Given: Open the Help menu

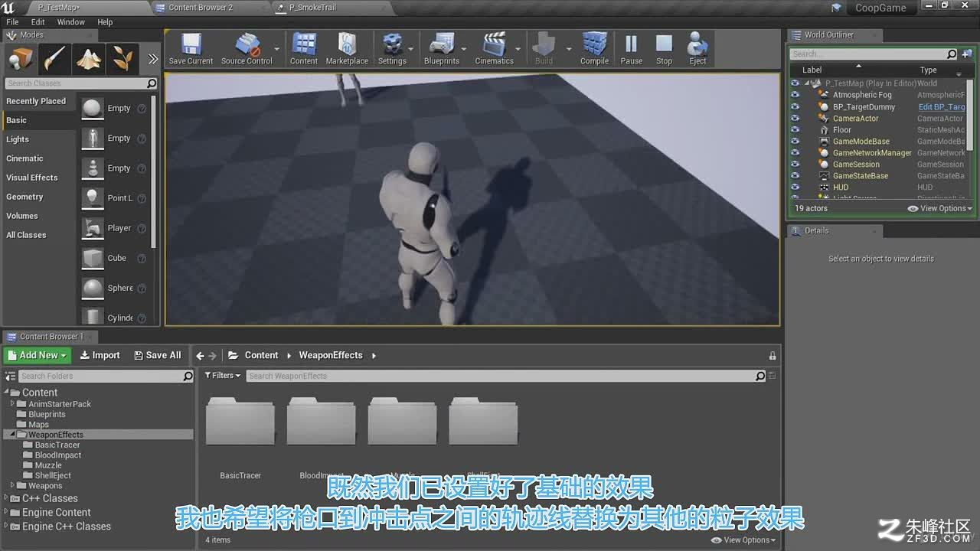Looking at the screenshot, I should (105, 22).
